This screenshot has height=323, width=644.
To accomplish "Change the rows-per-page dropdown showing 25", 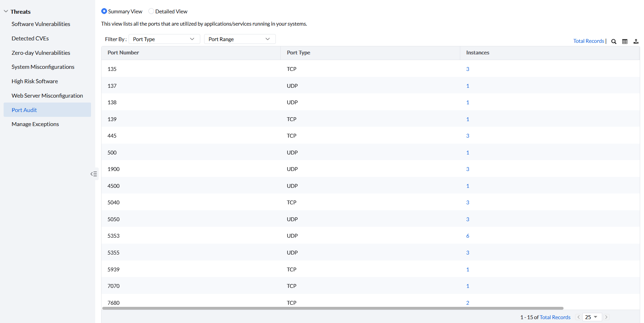I will tap(592, 317).
